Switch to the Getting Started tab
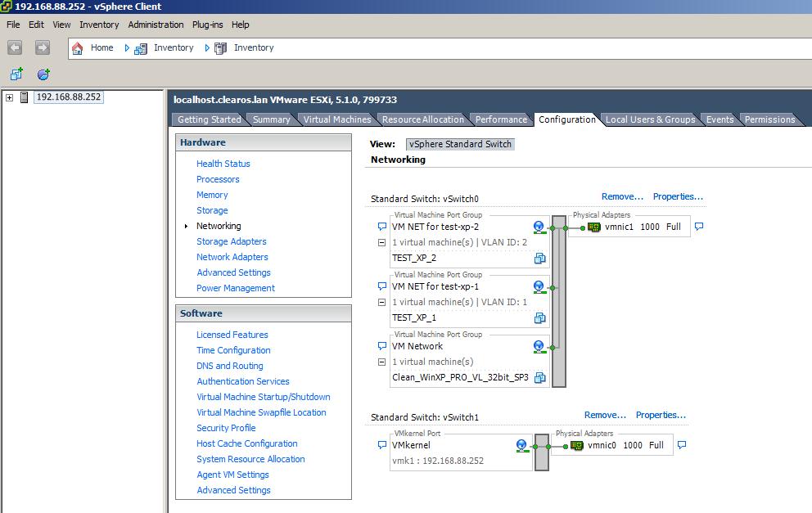This screenshot has width=812, height=513. pyautogui.click(x=210, y=119)
